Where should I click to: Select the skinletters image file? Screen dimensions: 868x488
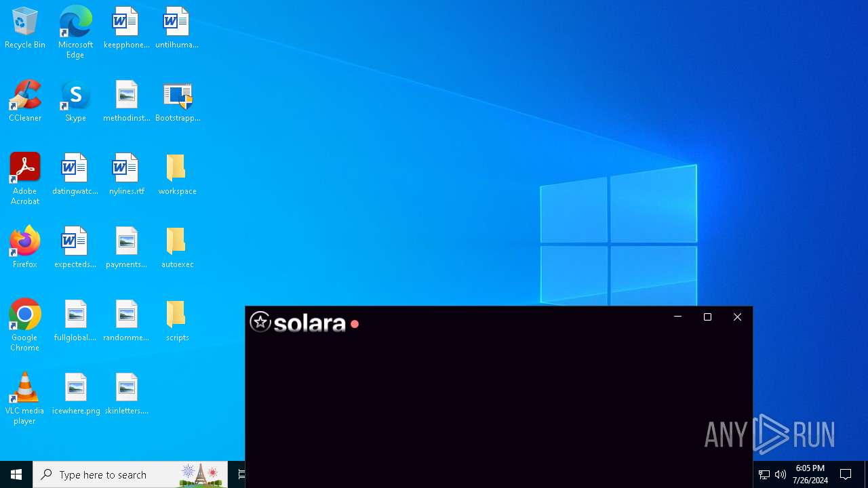126,394
